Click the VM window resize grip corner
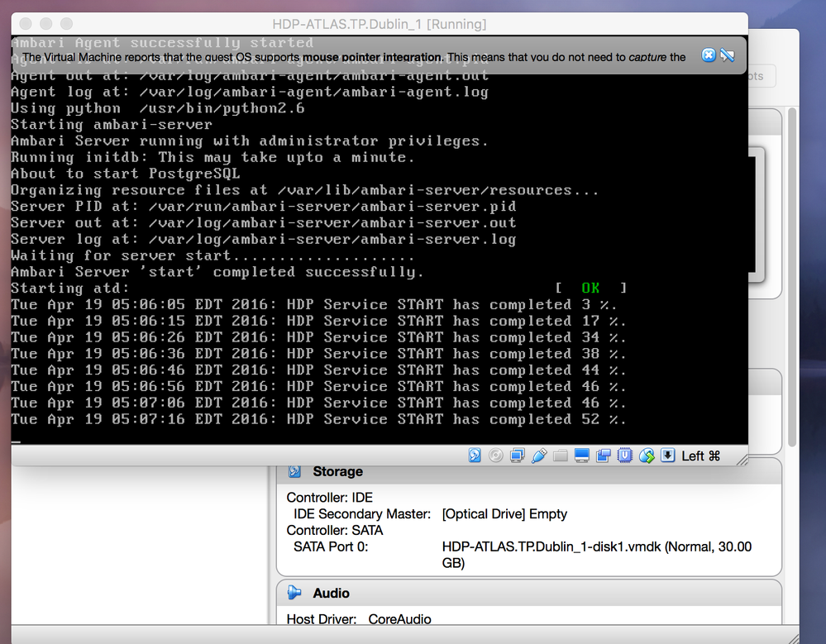 (742, 459)
